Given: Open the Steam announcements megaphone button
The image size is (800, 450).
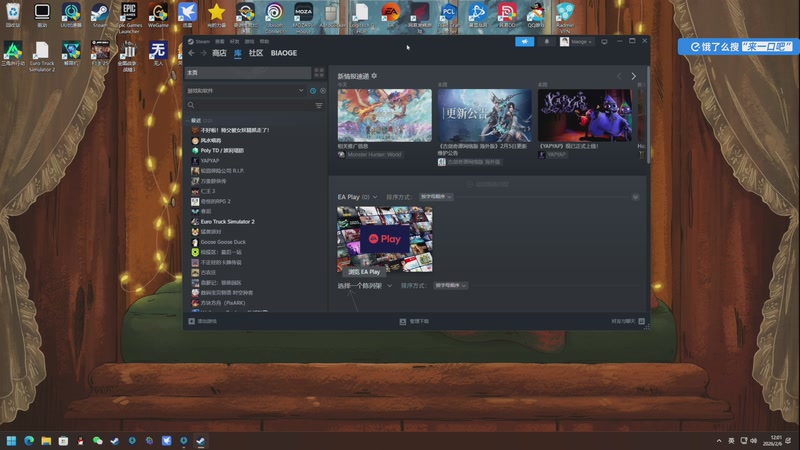Looking at the screenshot, I should coord(524,42).
